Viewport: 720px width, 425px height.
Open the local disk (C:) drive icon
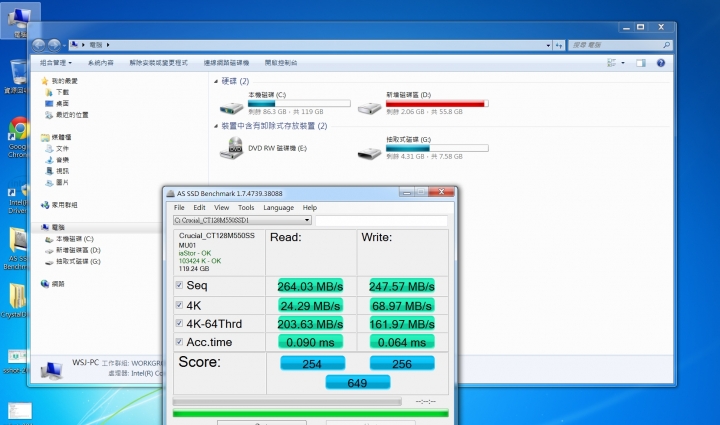(x=231, y=108)
